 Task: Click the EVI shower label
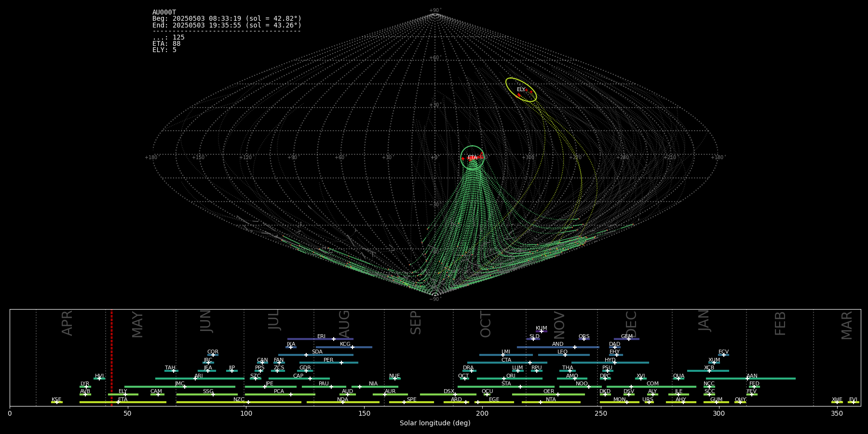click(x=854, y=400)
